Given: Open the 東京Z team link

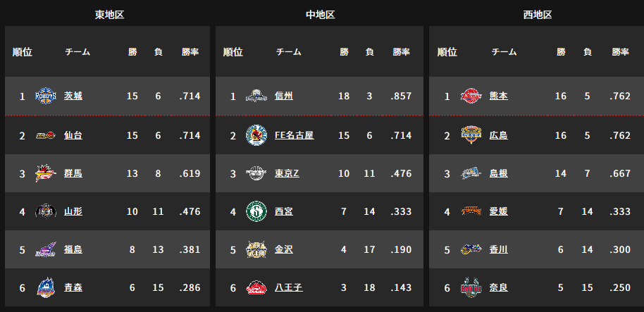Looking at the screenshot, I should [288, 173].
